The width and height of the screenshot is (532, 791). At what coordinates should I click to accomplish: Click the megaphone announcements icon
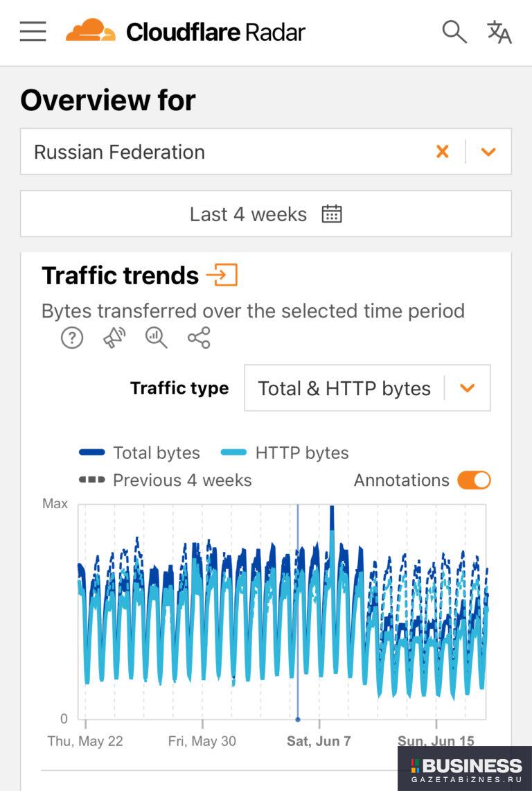click(x=114, y=338)
